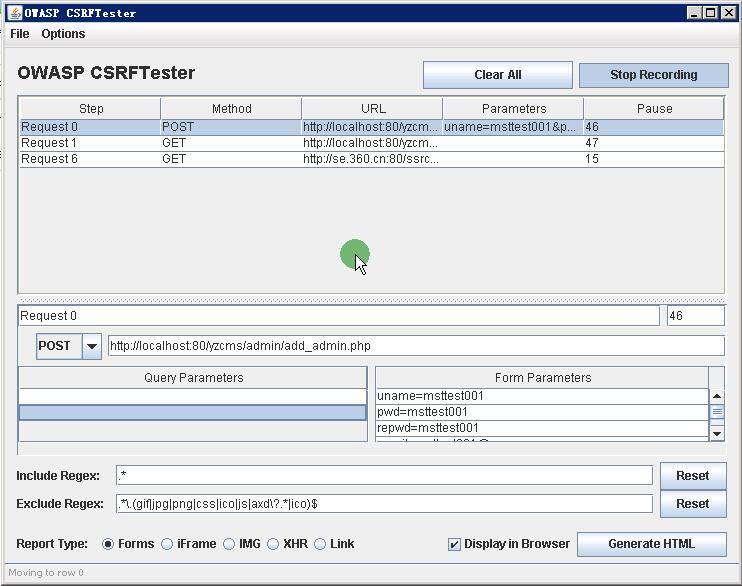The image size is (742, 586).
Task: Select the Request 0 row
Action: (x=371, y=127)
